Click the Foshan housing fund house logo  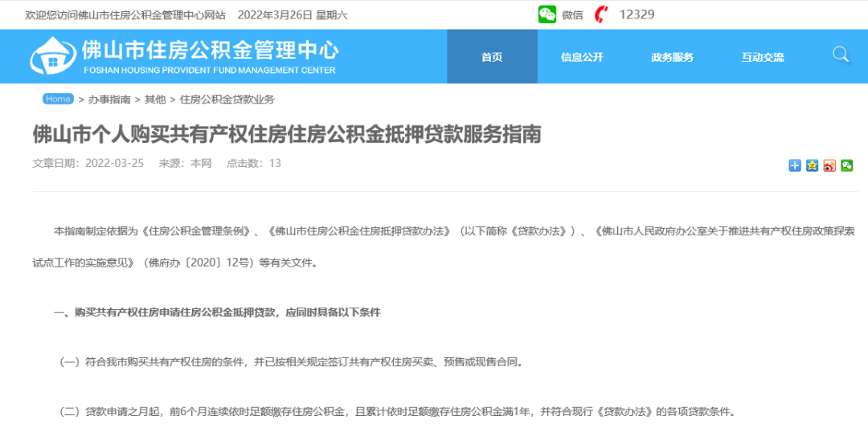(x=54, y=57)
